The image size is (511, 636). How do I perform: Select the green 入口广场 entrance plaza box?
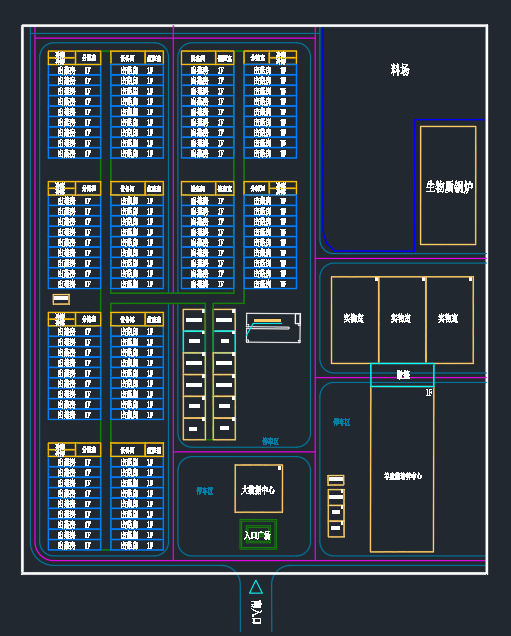click(258, 535)
